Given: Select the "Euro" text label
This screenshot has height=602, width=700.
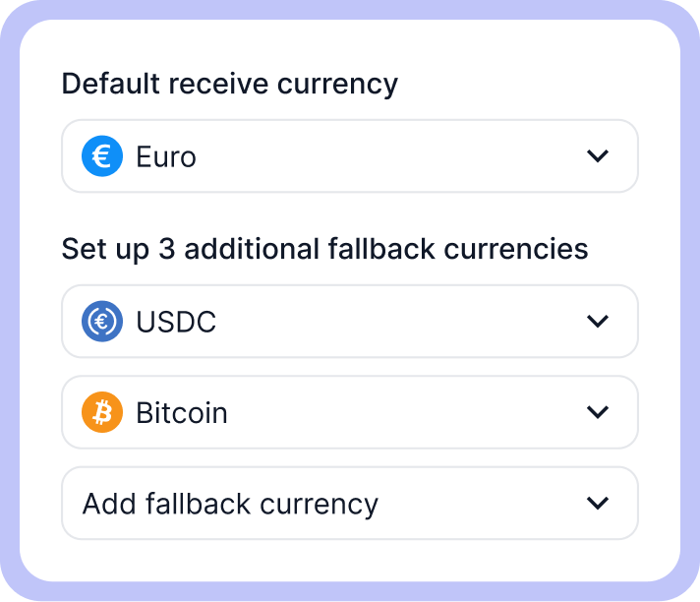Looking at the screenshot, I should tap(166, 157).
